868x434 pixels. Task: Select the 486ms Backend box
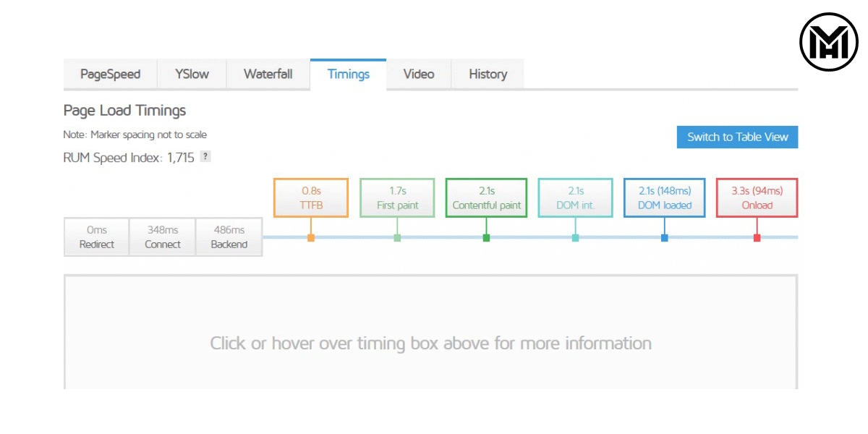pos(229,237)
